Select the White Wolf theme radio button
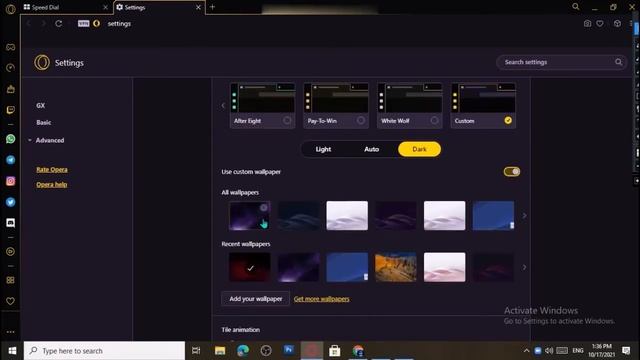640x360 pixels. (x=434, y=120)
